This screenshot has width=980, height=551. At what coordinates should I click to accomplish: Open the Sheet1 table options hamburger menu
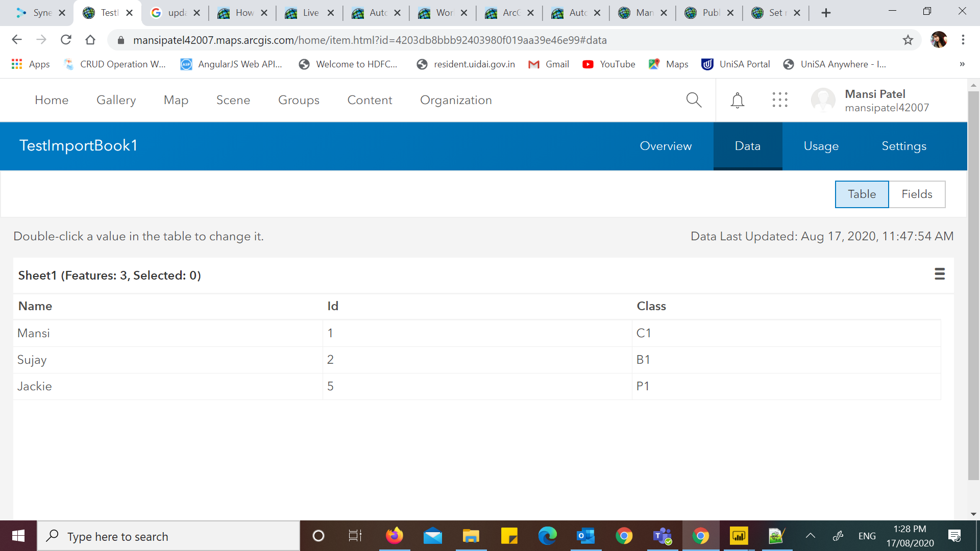940,274
